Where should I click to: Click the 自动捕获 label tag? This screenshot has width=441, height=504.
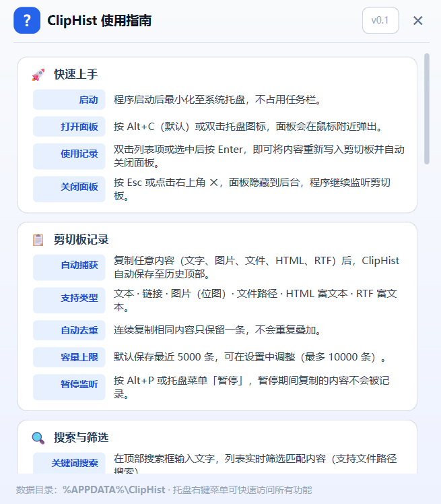(69, 267)
